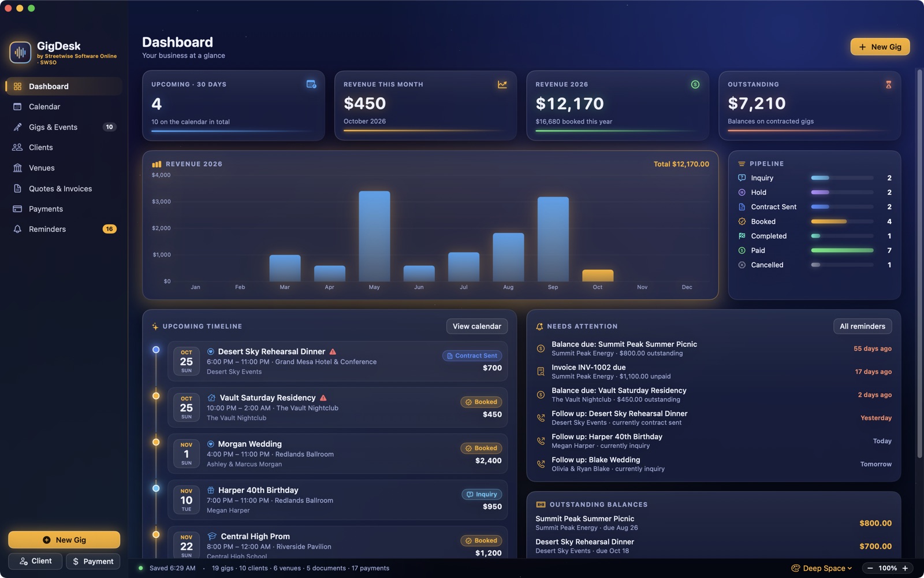Open reminder Balance due: Summit Peak Summer Picnic

714,349
